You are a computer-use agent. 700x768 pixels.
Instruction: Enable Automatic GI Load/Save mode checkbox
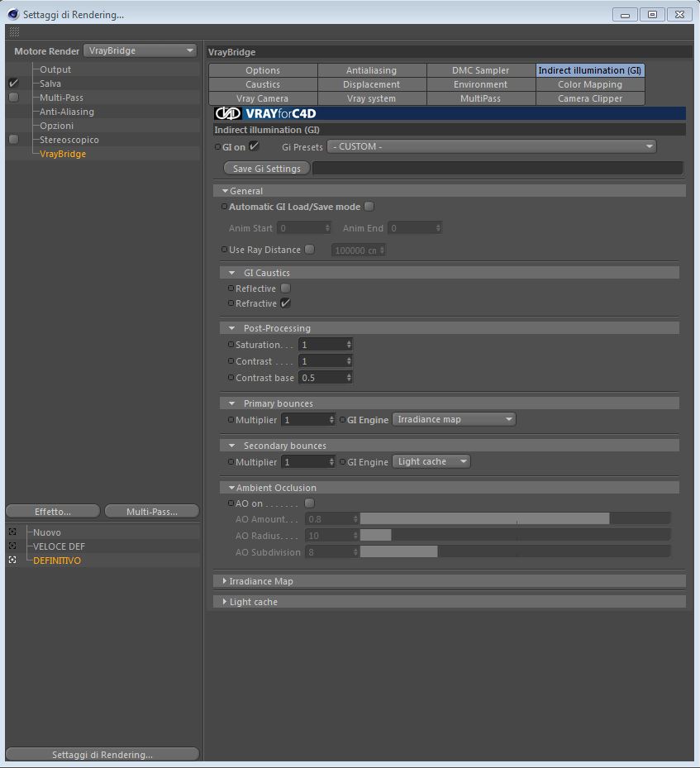(369, 206)
